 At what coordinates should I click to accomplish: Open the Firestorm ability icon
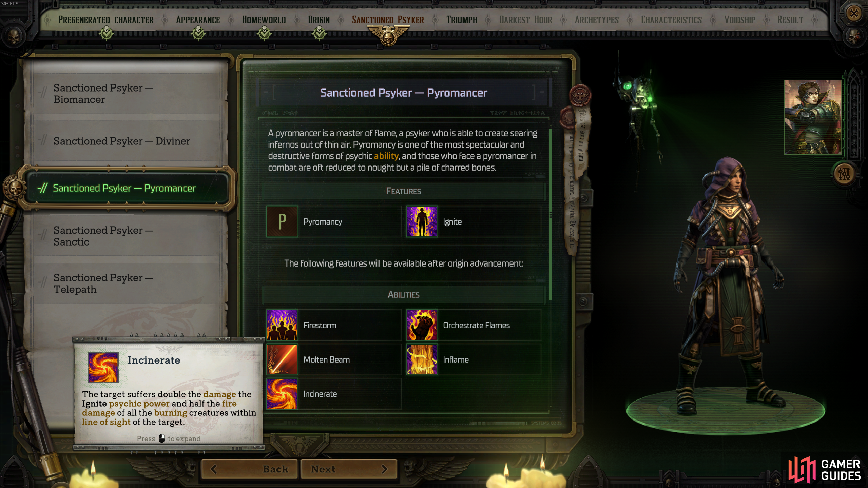point(282,325)
